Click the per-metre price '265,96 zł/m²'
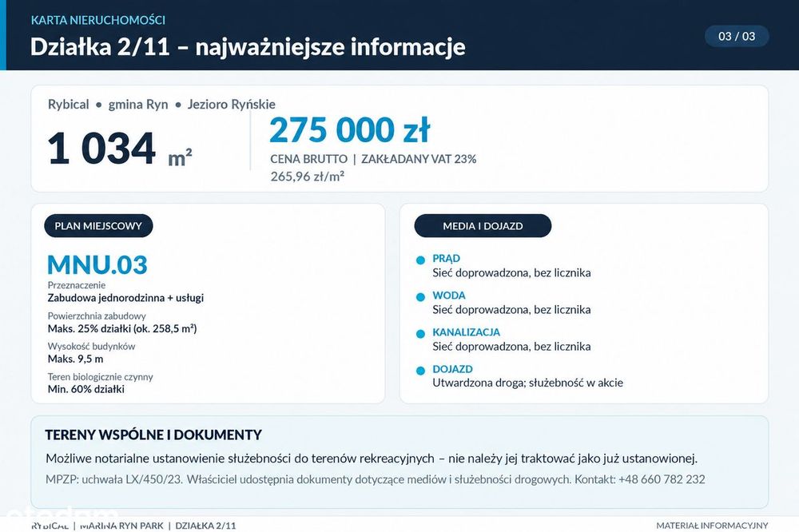799x532 pixels. [x=308, y=177]
